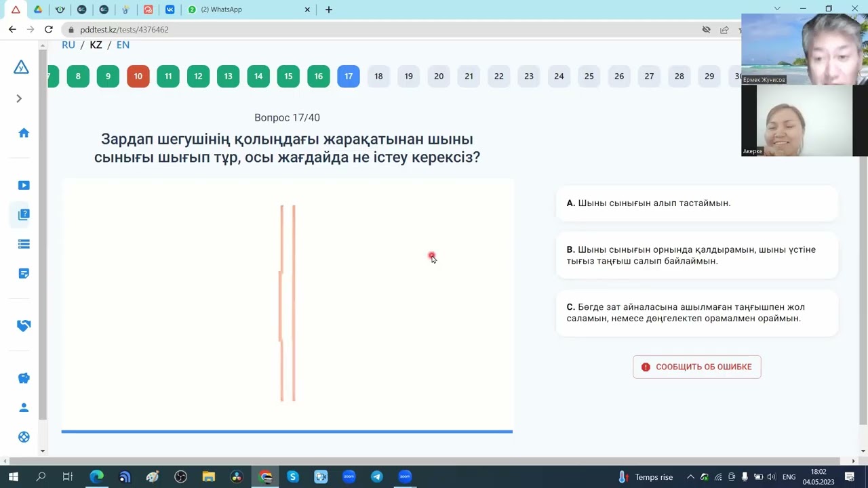The width and height of the screenshot is (868, 488).
Task: Choose answer B about leaving the shard in place
Action: 696,255
